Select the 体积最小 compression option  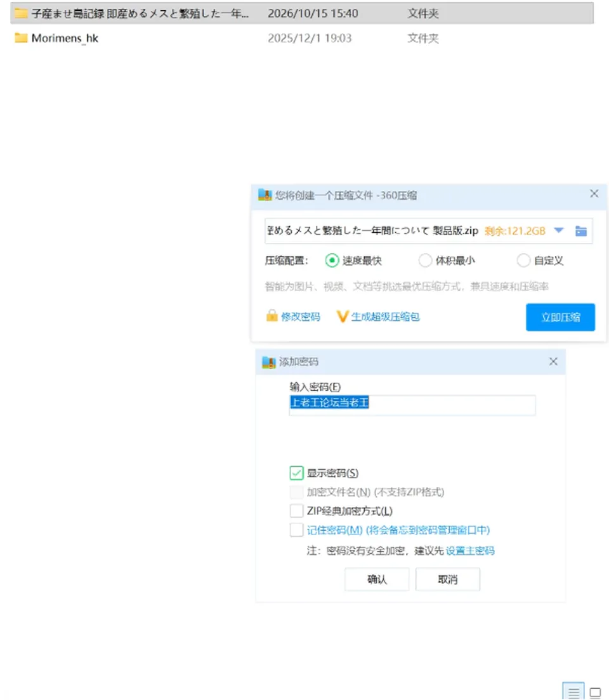[x=425, y=260]
